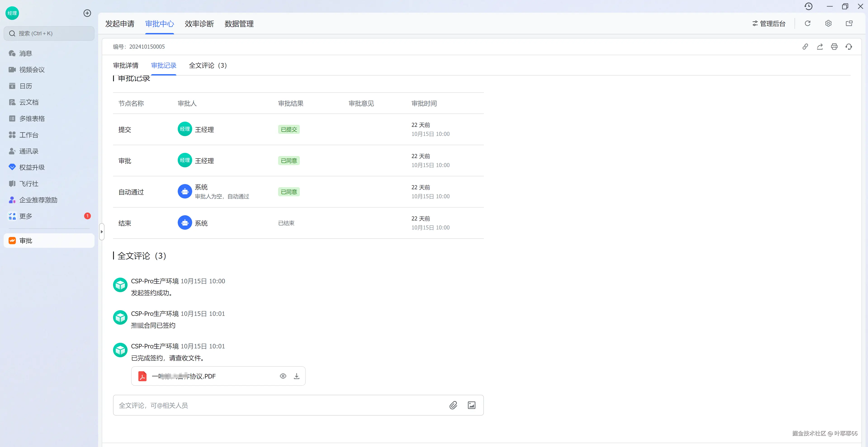Insert an image into the comment

coord(471,405)
